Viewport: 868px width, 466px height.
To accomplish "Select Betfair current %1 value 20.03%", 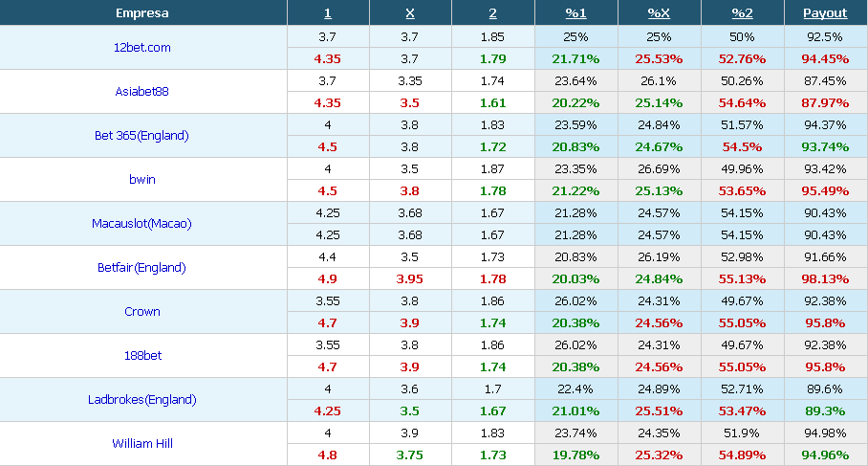I will [x=575, y=279].
